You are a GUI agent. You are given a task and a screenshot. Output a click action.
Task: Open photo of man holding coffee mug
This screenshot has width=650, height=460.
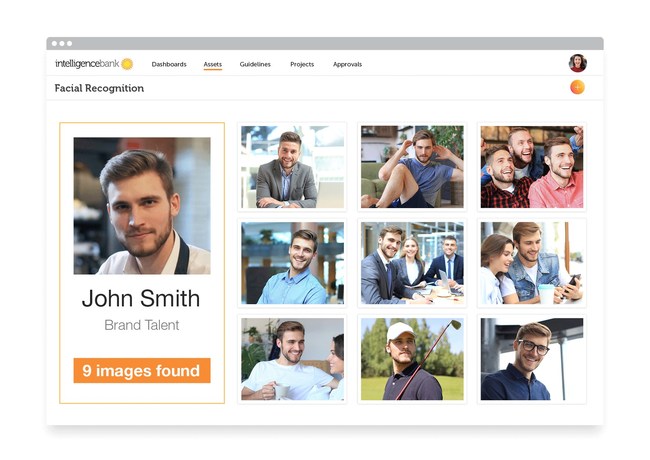point(292,359)
